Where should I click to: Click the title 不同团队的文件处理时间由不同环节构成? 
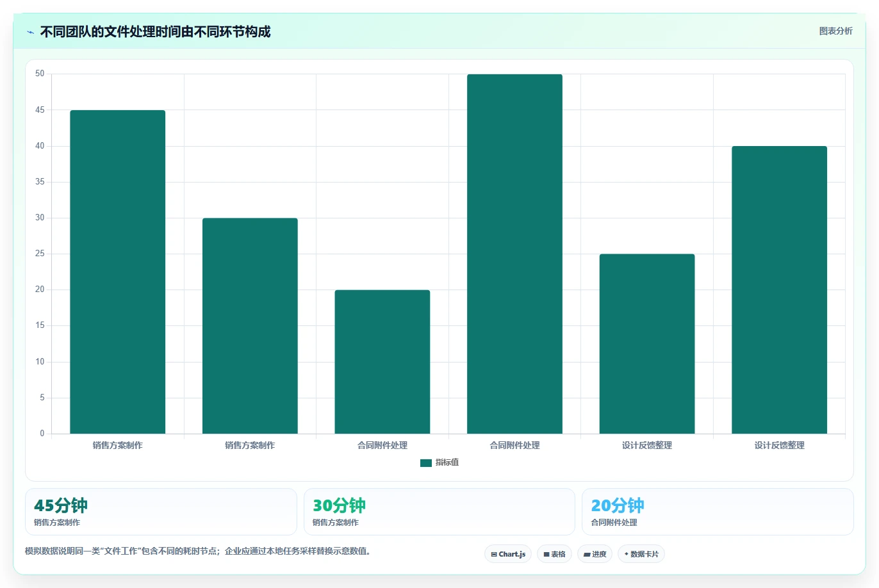coord(155,31)
